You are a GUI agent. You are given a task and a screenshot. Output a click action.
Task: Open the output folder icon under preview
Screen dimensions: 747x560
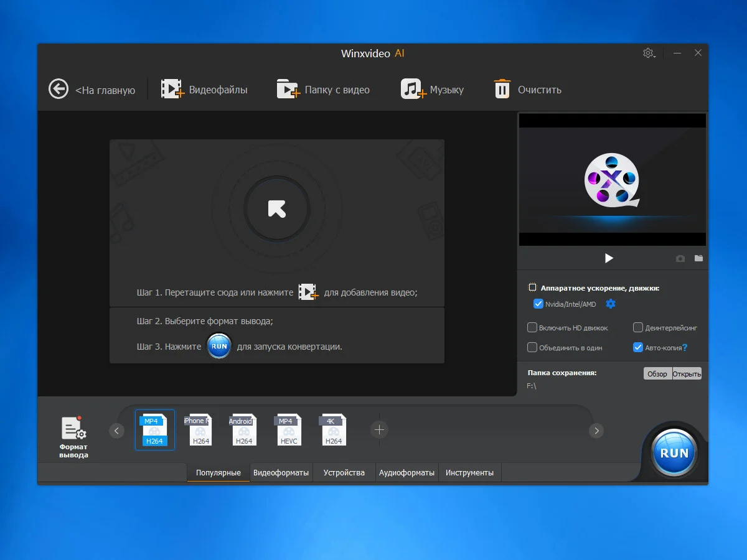(x=698, y=258)
